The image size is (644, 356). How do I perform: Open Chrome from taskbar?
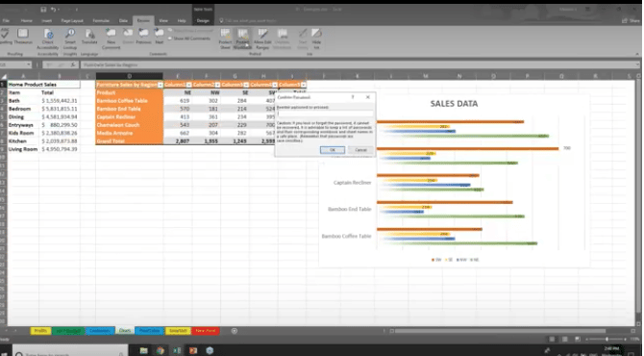[161, 350]
